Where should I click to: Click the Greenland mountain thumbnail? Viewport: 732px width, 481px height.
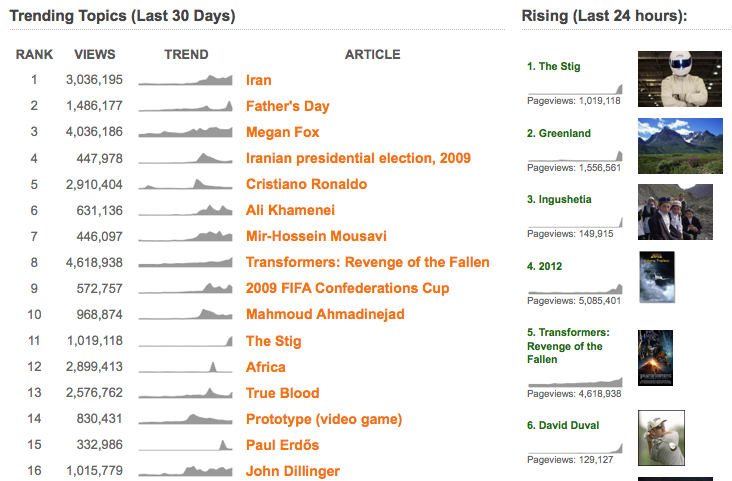click(672, 145)
